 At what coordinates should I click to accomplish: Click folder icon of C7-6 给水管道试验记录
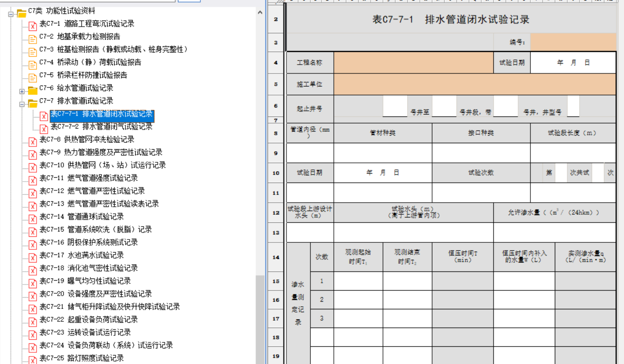(x=33, y=90)
